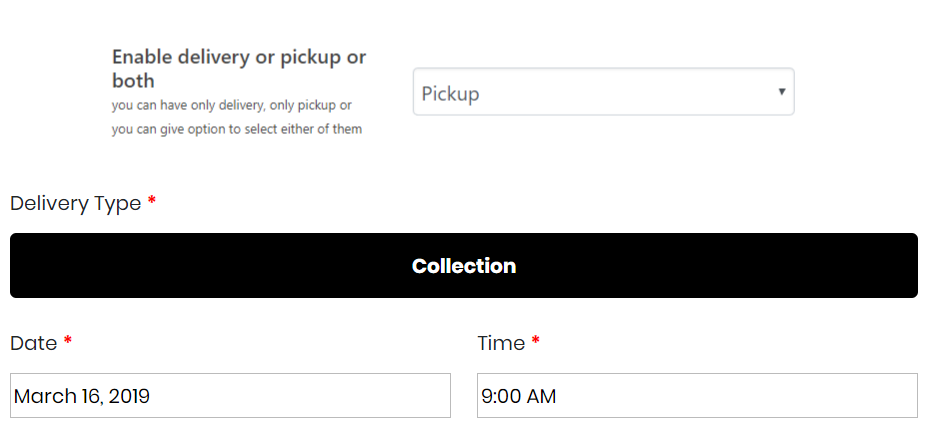The width and height of the screenshot is (925, 437).
Task: Click the 'select either of them' hint line
Action: (237, 129)
